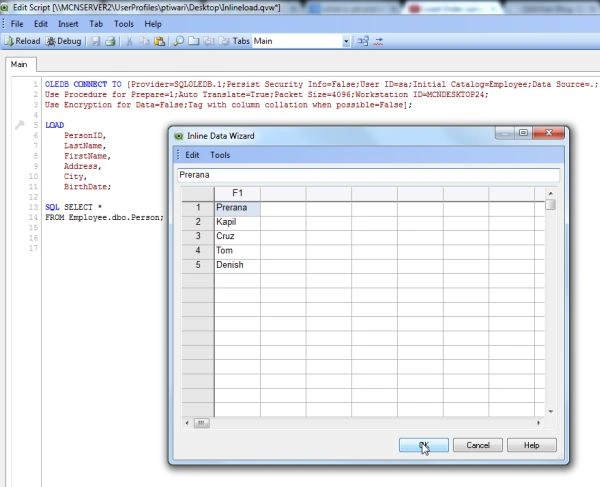Click the horizontal scrollbar left arrow

187,423
